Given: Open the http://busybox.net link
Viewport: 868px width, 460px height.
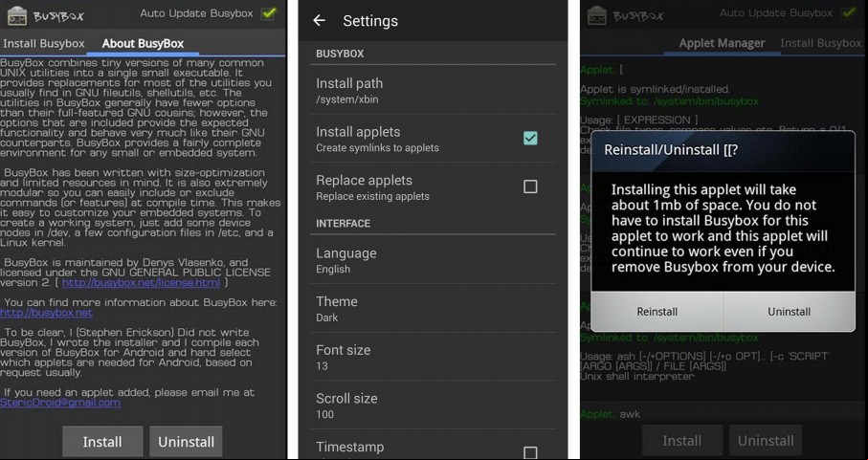Looking at the screenshot, I should point(47,313).
